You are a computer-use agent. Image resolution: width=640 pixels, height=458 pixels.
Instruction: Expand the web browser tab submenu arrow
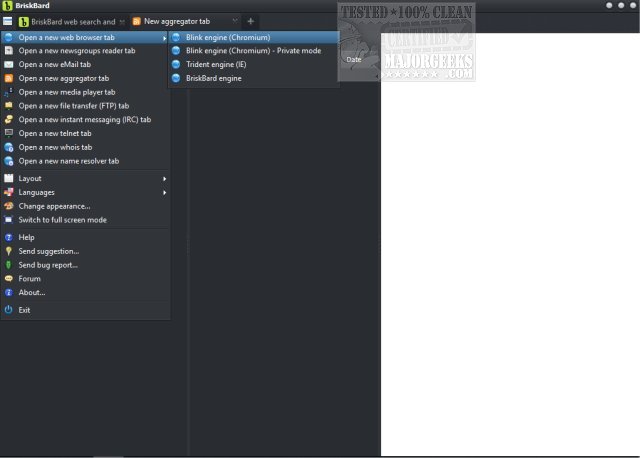pos(164,38)
